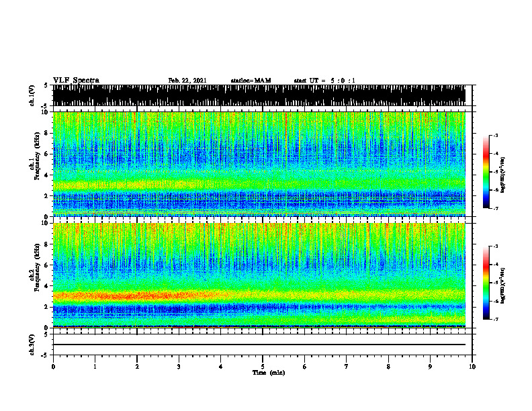Click the flat ch.3 voltage trace line
The image size is (532, 411).
coord(259,345)
